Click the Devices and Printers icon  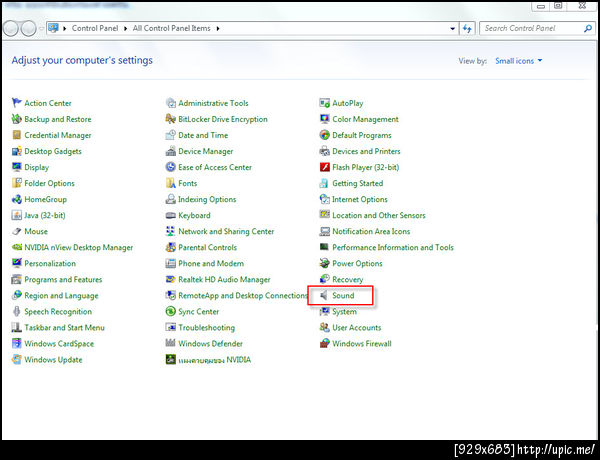coord(324,151)
